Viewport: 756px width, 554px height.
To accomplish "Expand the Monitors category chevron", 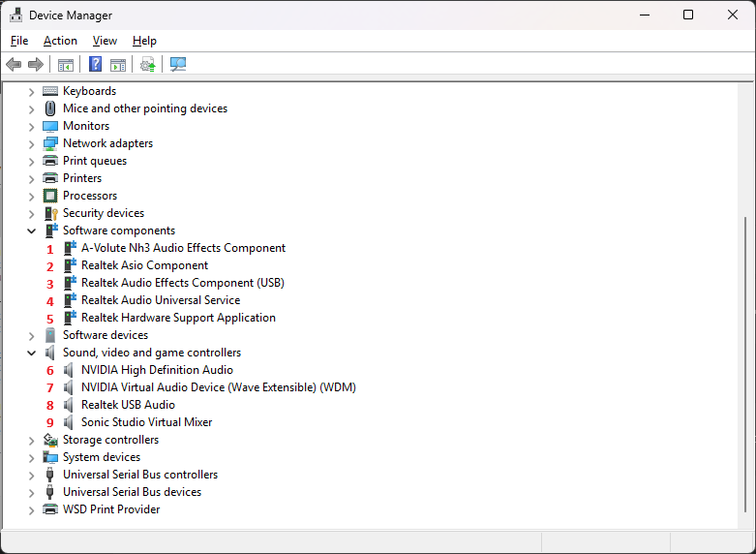I will [x=31, y=127].
